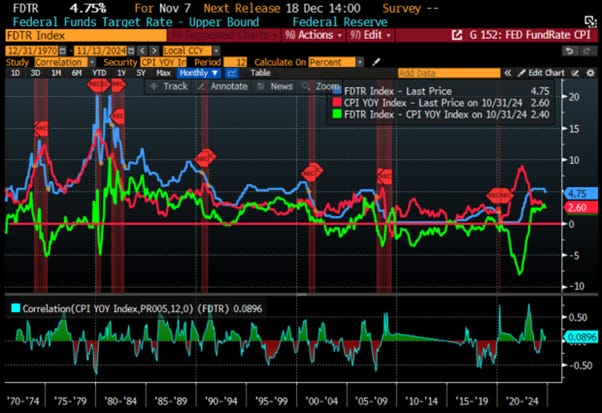Image resolution: width=602 pixels, height=413 pixels.
Task: Click the red CPI YOY Index legend swatch
Action: coord(337,102)
